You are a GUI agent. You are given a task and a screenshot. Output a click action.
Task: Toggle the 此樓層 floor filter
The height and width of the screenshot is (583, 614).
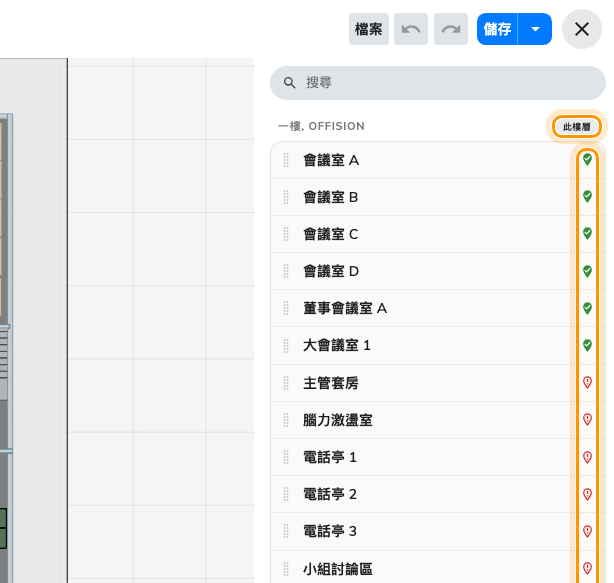click(x=576, y=127)
